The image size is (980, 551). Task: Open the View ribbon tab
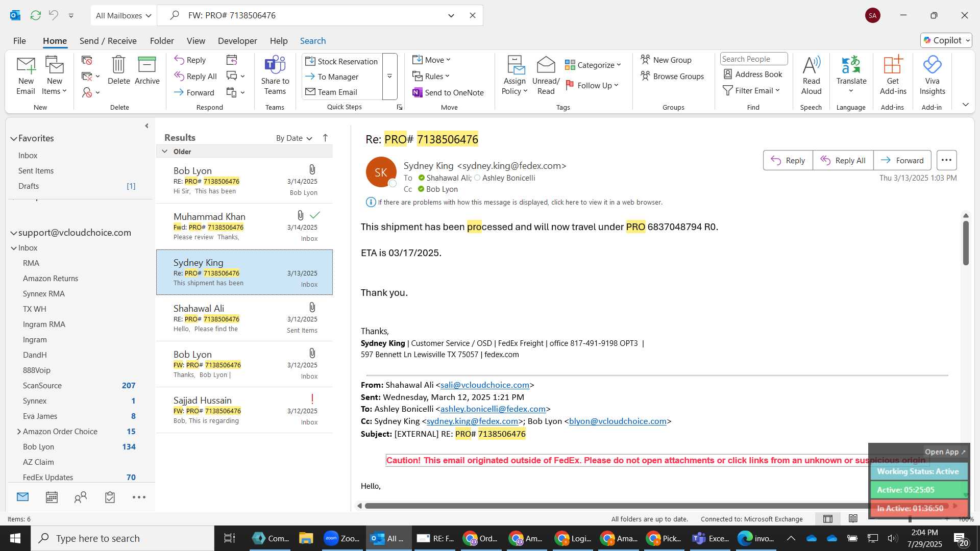(195, 41)
